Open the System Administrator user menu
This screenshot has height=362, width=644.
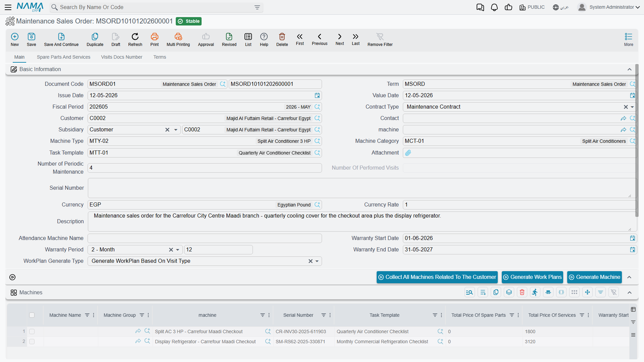pos(608,7)
